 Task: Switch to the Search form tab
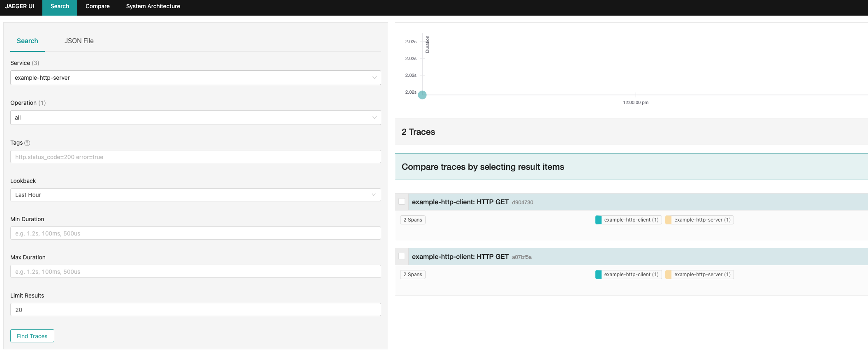point(28,41)
